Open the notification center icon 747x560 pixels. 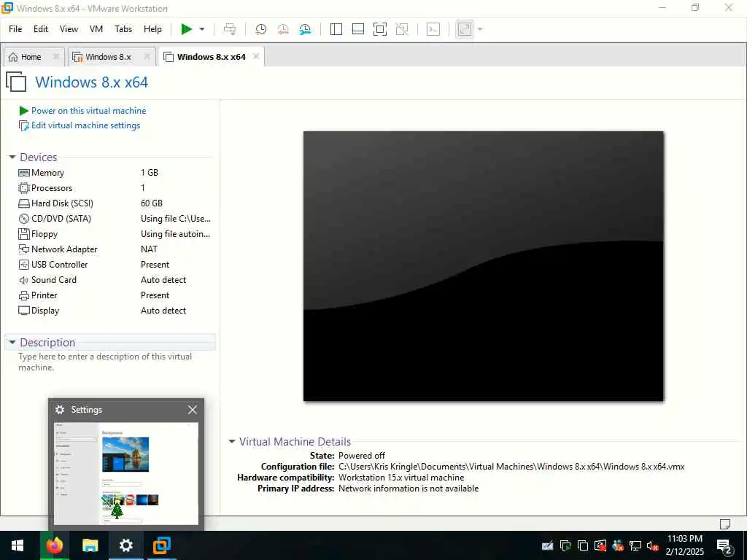[x=724, y=545]
